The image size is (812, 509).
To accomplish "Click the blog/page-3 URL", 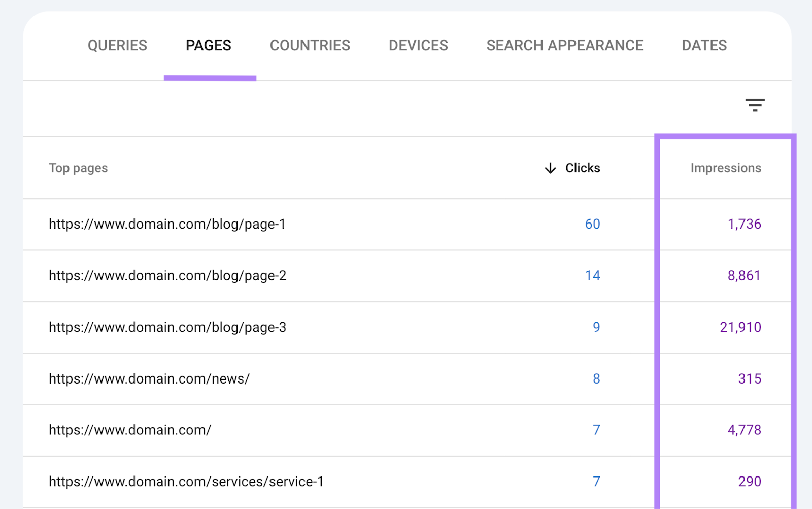I will [x=167, y=327].
